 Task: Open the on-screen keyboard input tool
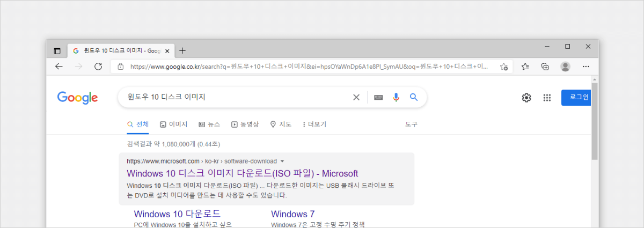(x=378, y=97)
